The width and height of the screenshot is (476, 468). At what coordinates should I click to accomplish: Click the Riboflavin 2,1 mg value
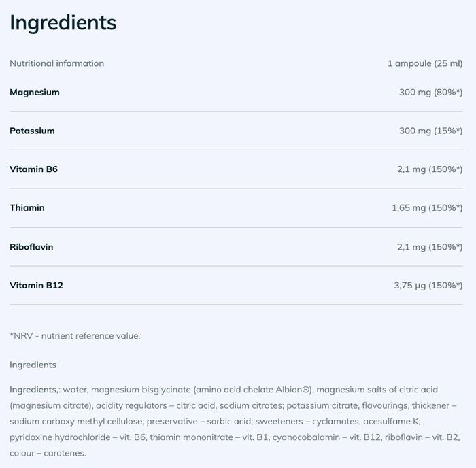tap(429, 247)
